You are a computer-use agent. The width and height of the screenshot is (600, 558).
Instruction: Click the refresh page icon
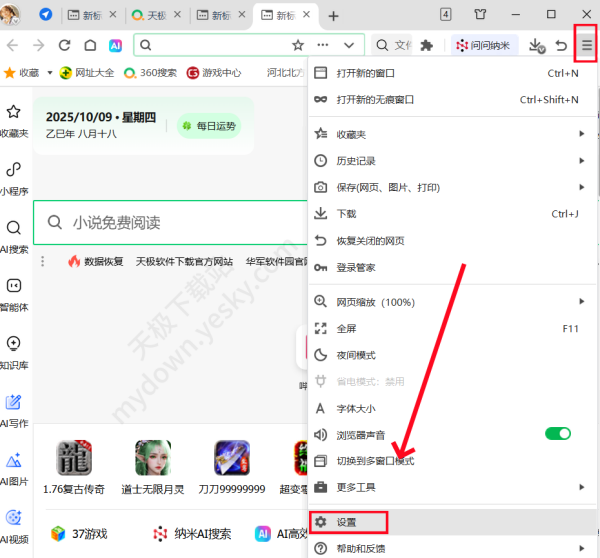click(x=65, y=45)
